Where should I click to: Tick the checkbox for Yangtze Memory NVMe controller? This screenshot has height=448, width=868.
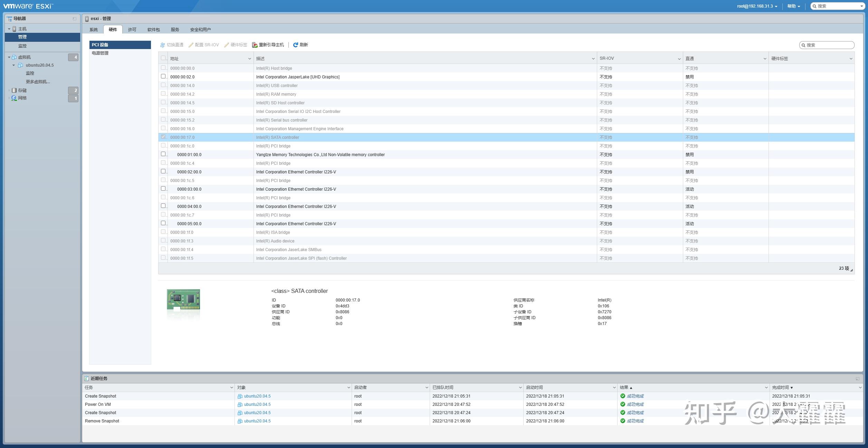click(163, 154)
